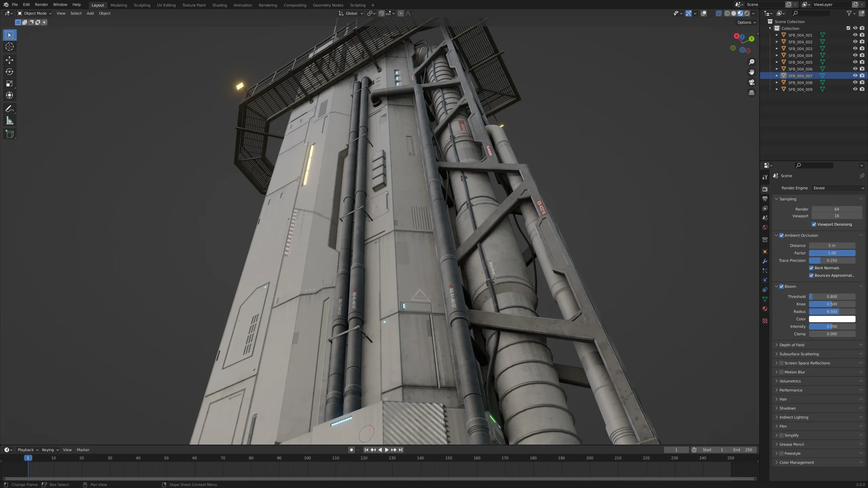This screenshot has width=868, height=488.
Task: Switch to the Shading workspace tab
Action: coord(219,5)
